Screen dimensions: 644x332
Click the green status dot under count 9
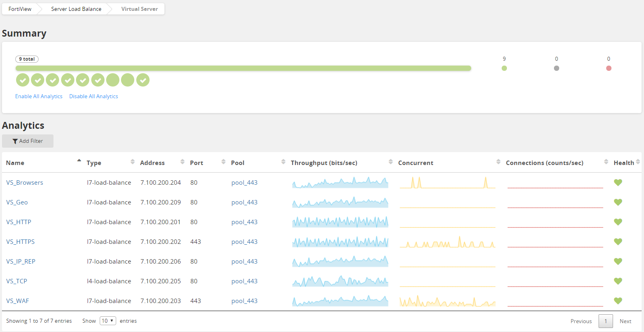(x=504, y=68)
